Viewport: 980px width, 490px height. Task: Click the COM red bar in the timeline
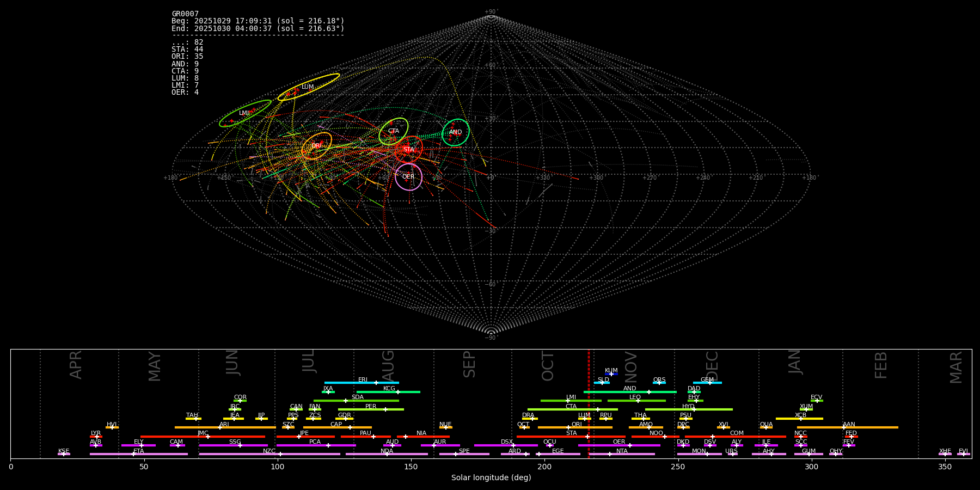736,437
